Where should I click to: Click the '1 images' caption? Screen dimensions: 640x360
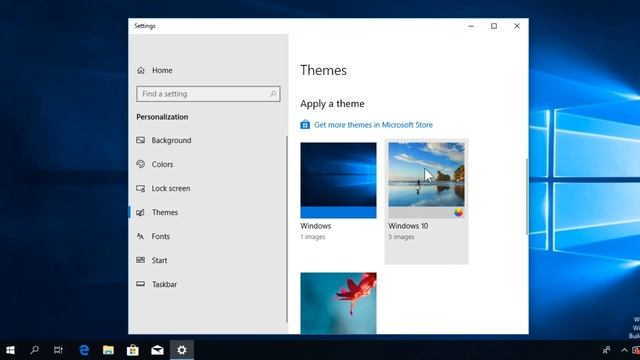(313, 237)
